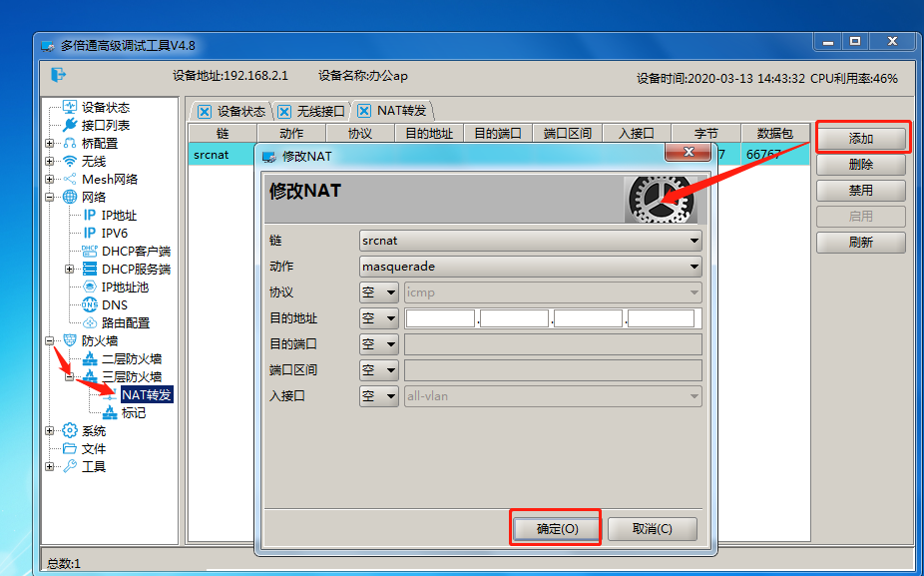Screen dimensions: 924x576
Task: Click the DHCP客户端 icon in the tree
Action: [x=90, y=251]
